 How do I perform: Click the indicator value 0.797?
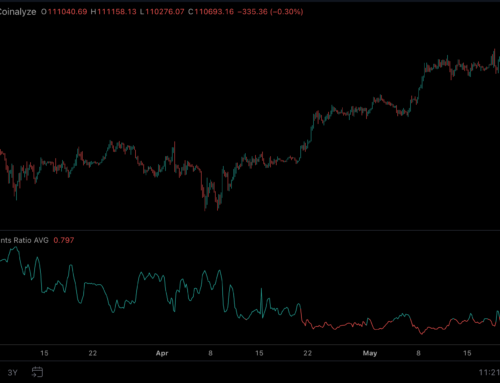pyautogui.click(x=64, y=240)
